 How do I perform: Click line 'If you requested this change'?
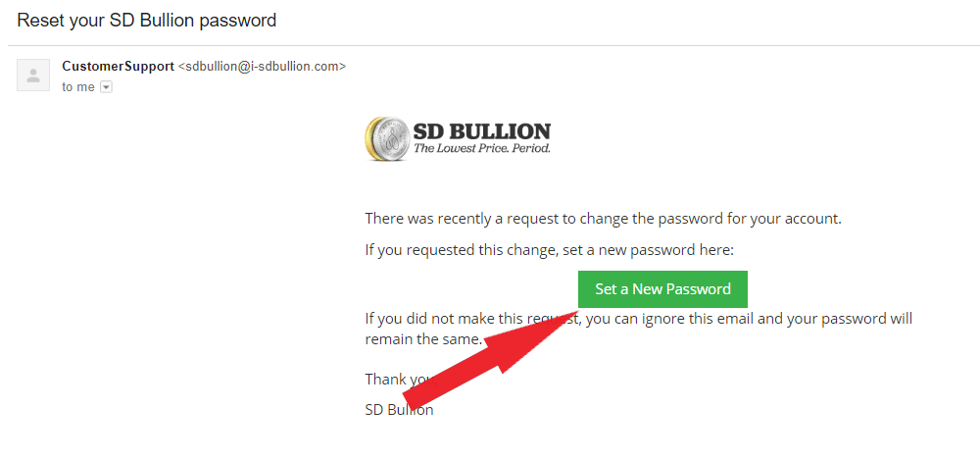[549, 250]
